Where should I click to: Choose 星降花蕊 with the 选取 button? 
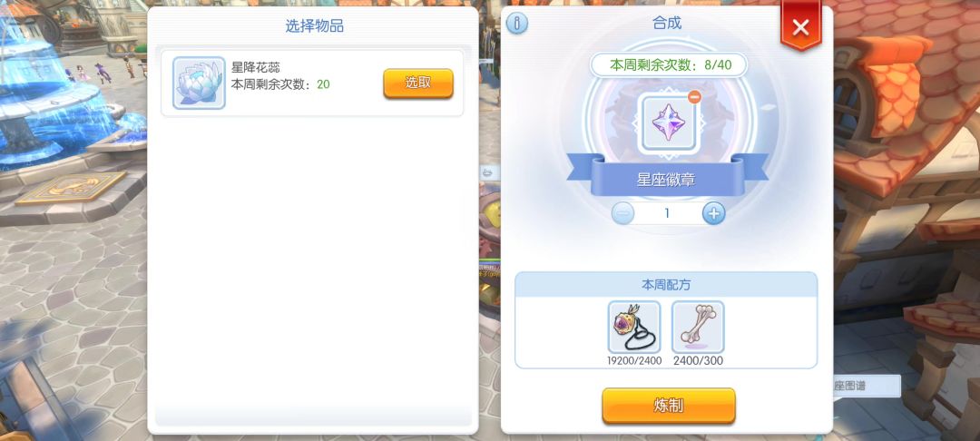pos(418,83)
